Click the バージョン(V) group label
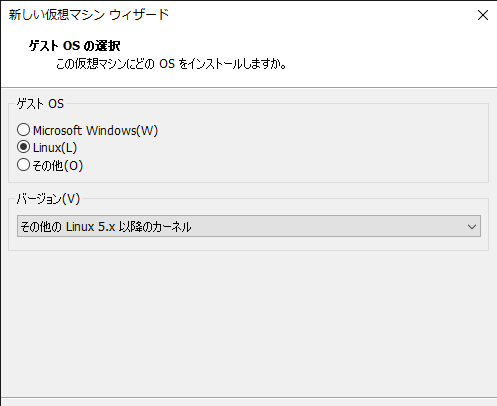The image size is (497, 406). click(x=48, y=199)
